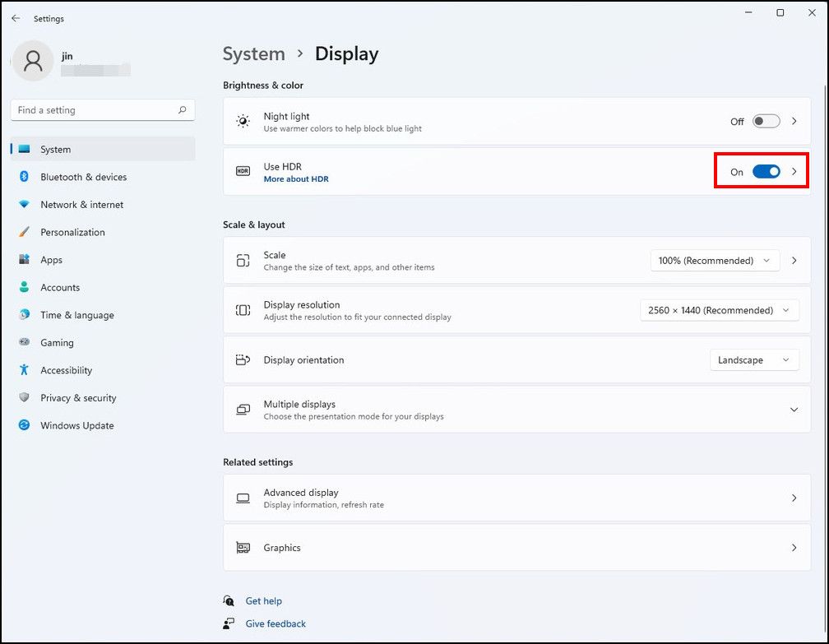
Task: Click the Get help link
Action: coord(263,601)
